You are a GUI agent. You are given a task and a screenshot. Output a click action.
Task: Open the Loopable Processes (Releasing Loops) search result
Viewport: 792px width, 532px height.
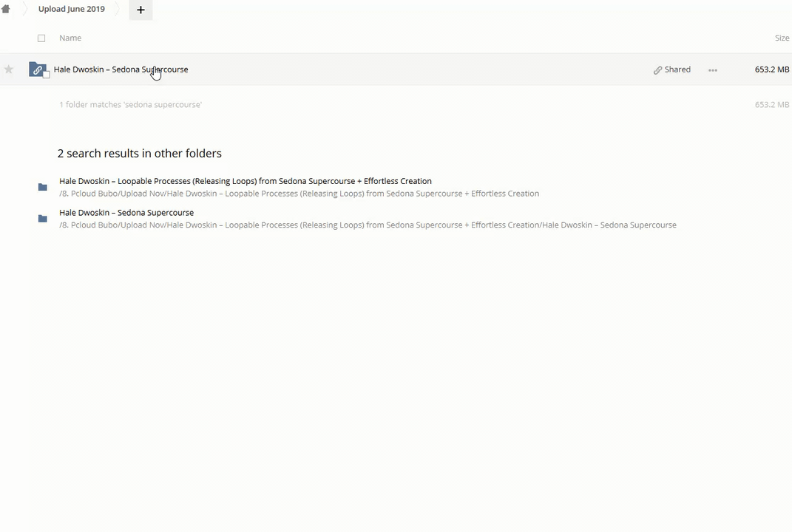click(245, 181)
